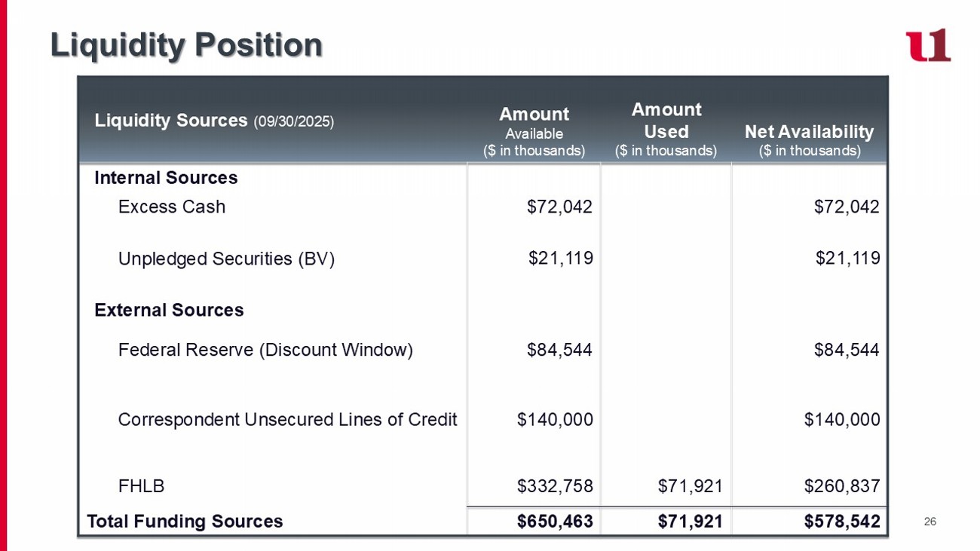This screenshot has height=551, width=980.
Task: Select the $650,463 total amount available
Action: tap(555, 522)
